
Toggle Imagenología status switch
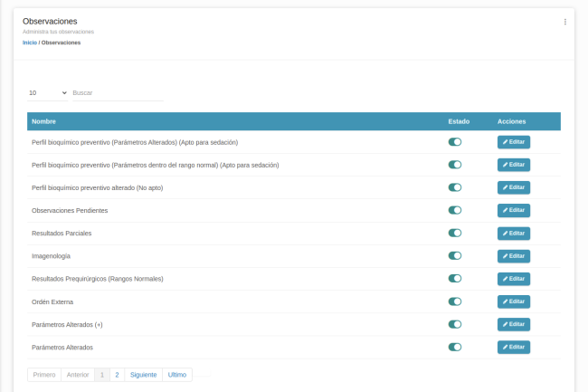[455, 256]
